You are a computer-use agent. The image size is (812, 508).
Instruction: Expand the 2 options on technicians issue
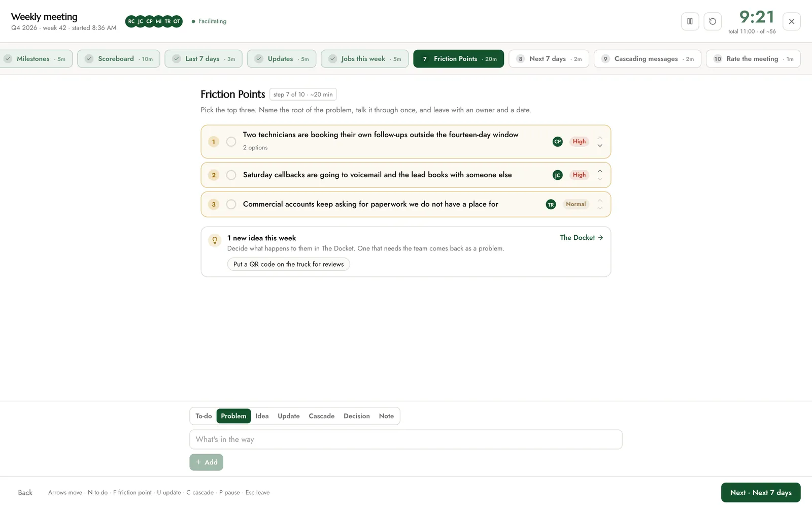click(x=255, y=148)
